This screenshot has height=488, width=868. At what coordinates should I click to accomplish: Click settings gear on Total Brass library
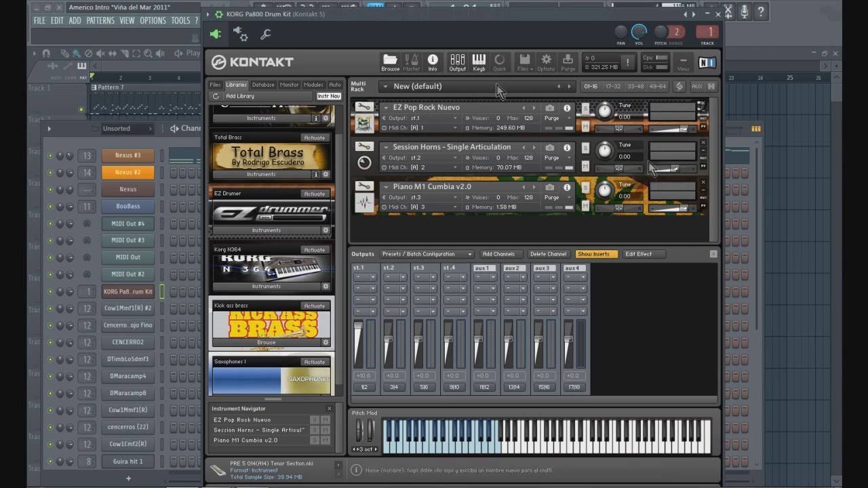tap(325, 174)
